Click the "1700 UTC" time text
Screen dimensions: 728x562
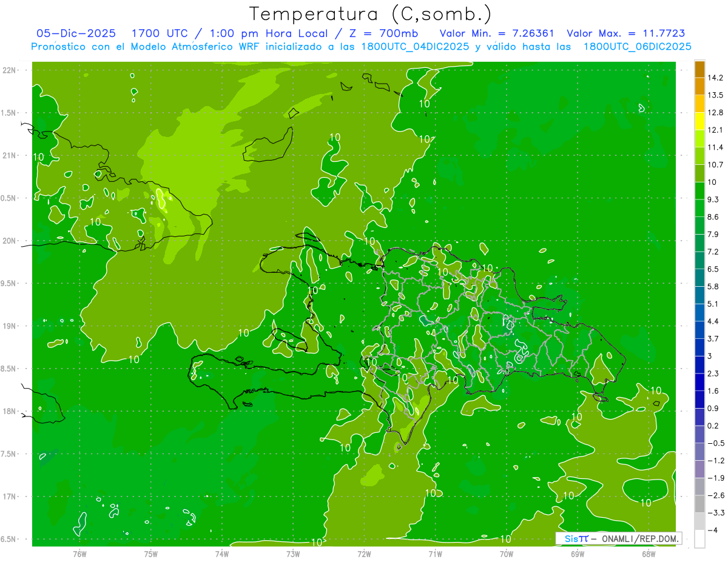pos(161,33)
